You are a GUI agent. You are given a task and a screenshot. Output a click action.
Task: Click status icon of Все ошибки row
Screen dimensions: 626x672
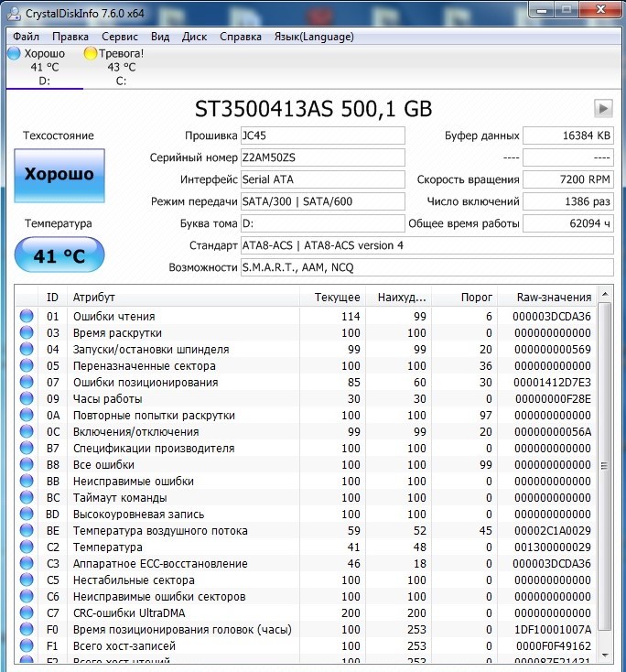point(27,464)
